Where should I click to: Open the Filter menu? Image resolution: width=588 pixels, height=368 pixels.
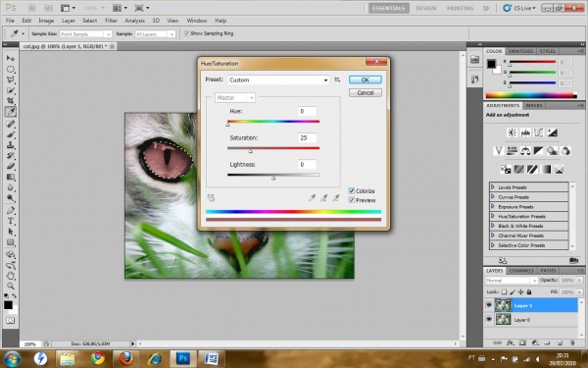(x=111, y=21)
